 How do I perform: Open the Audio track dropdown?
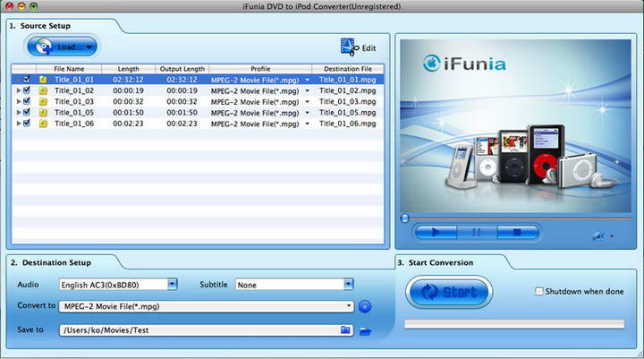click(173, 284)
